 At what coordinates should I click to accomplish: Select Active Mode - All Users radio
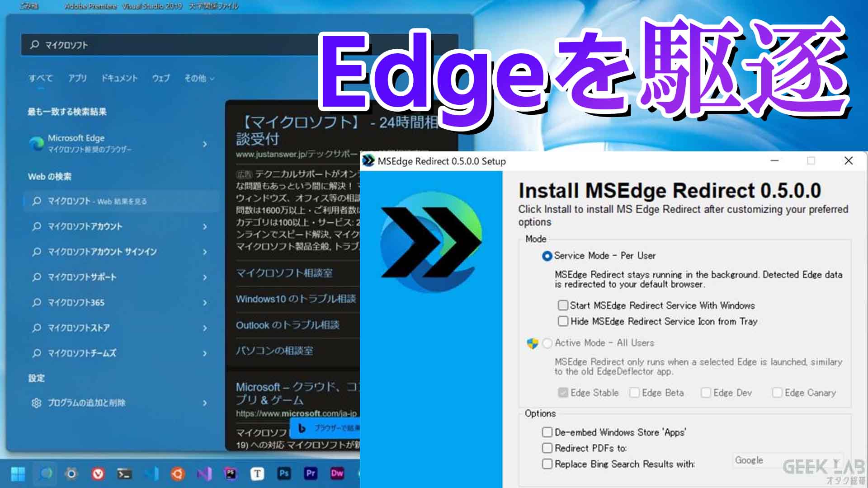[x=547, y=343]
